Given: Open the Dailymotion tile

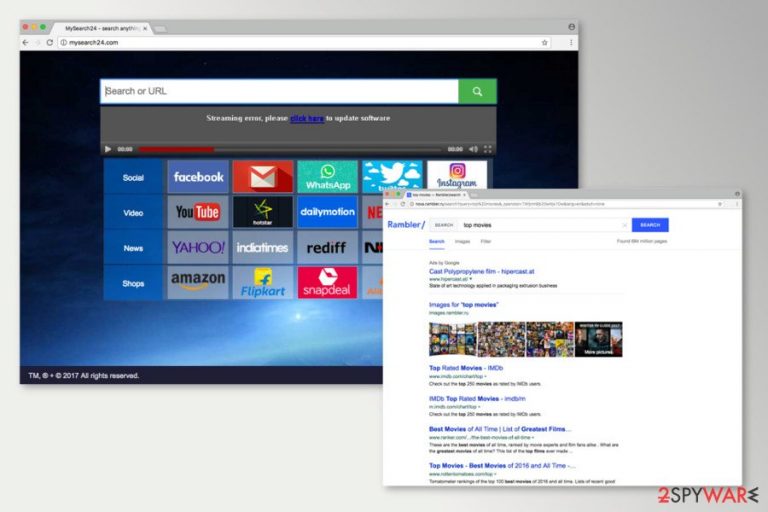Looking at the screenshot, I should coord(327,212).
